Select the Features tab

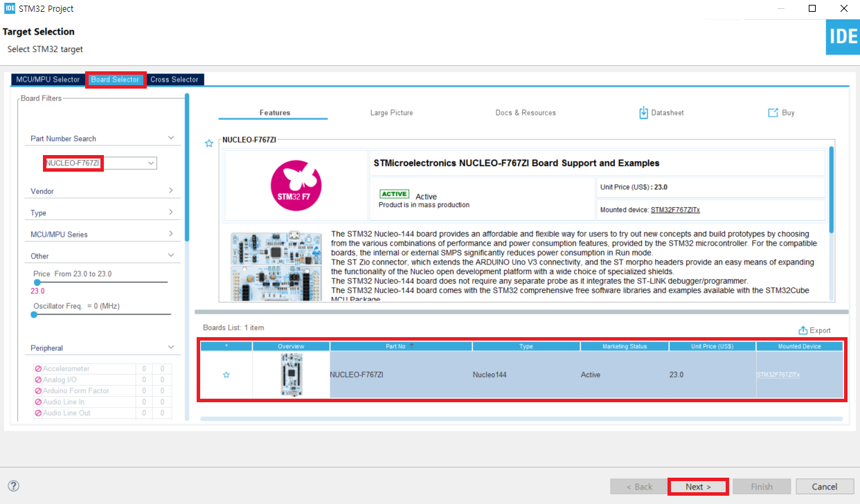pos(275,113)
